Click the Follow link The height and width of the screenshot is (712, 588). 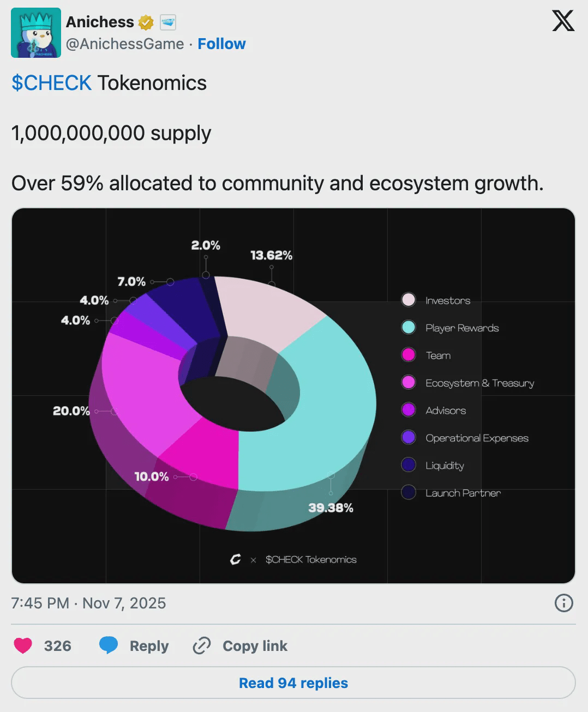pos(221,44)
